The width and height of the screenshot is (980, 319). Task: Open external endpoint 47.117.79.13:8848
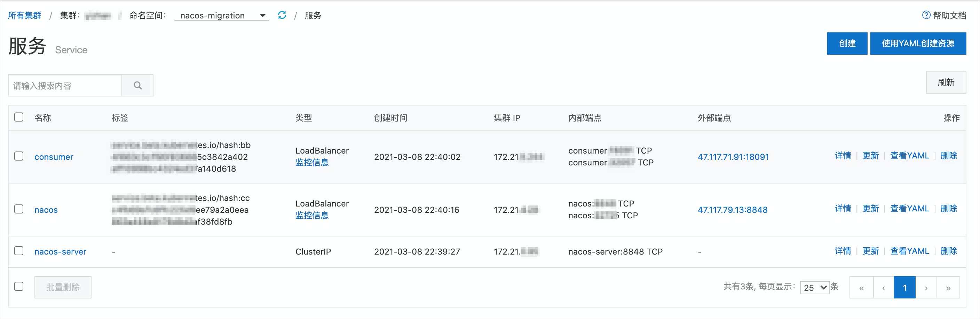[x=732, y=210]
